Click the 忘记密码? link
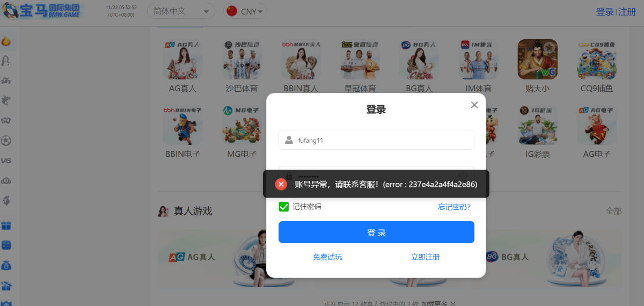The height and width of the screenshot is (306, 644). tap(454, 207)
